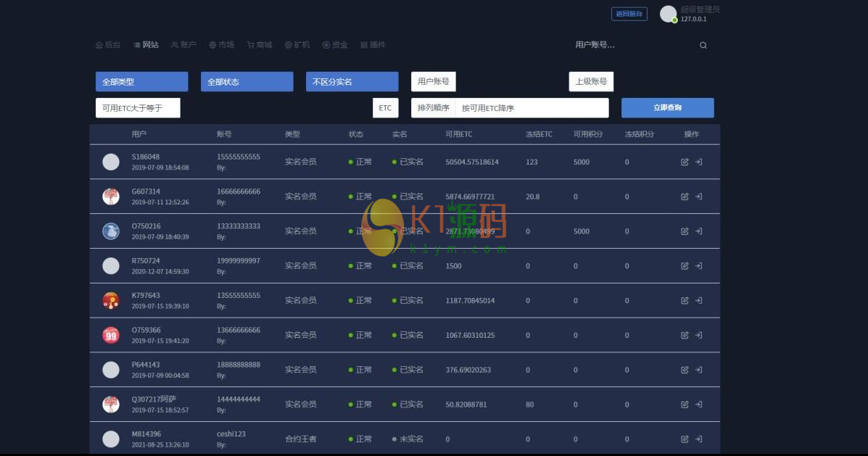Open the 可用ETC大于等于 condition dropdown

click(x=138, y=108)
